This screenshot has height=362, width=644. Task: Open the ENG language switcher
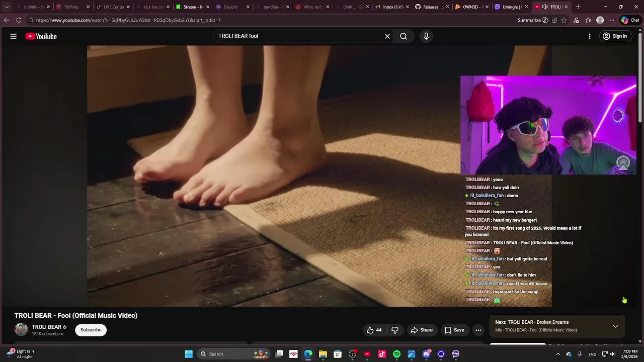[592, 354]
